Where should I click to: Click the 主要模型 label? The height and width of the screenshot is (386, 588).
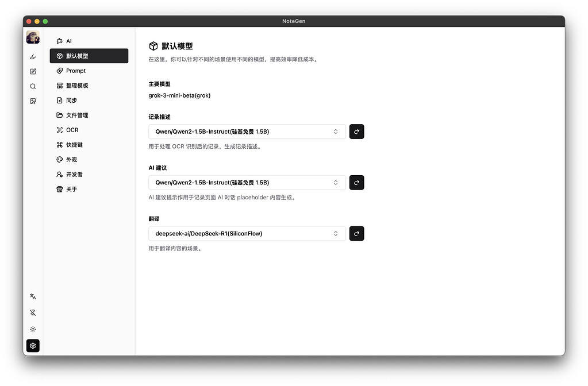159,84
